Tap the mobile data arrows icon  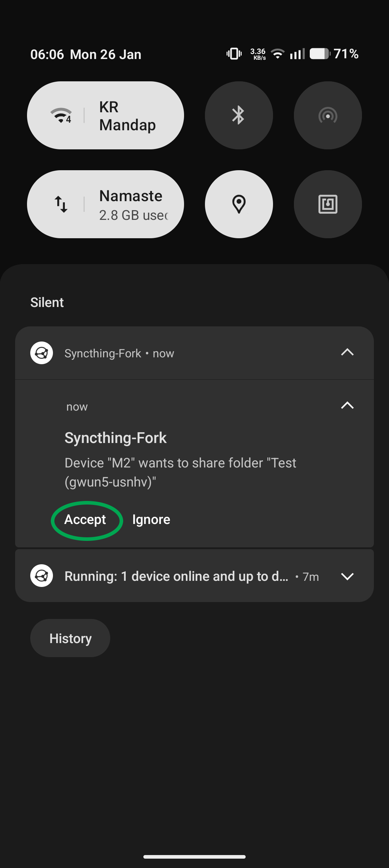[x=61, y=204]
